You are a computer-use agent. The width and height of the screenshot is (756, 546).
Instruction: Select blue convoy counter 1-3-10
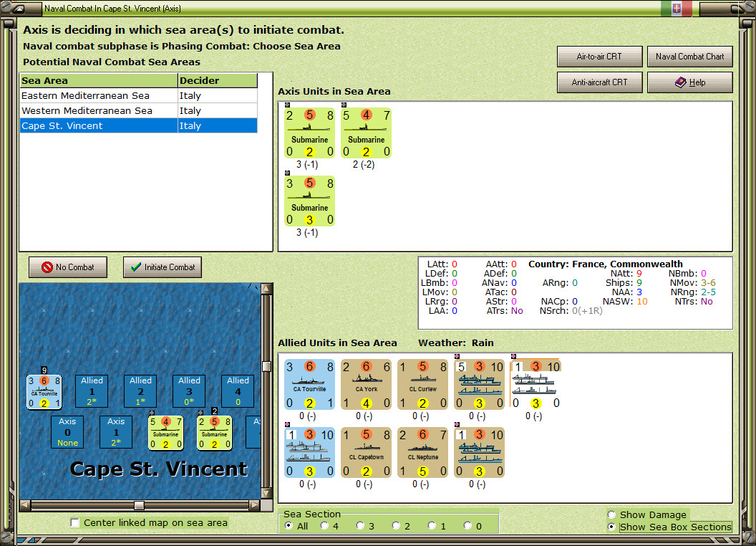pyautogui.click(x=309, y=453)
